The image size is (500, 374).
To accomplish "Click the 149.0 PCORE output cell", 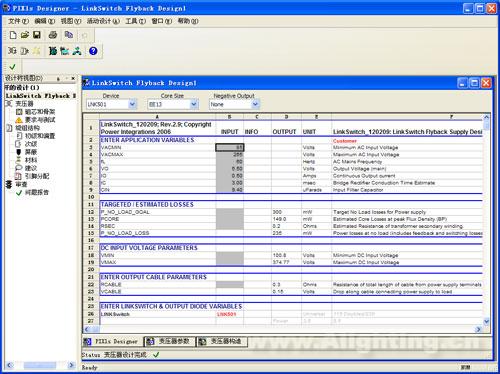I will point(286,219).
